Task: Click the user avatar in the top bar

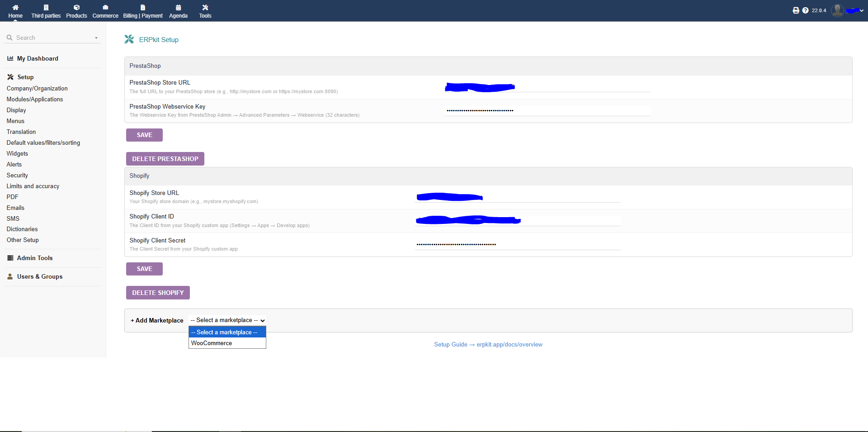Action: [837, 10]
